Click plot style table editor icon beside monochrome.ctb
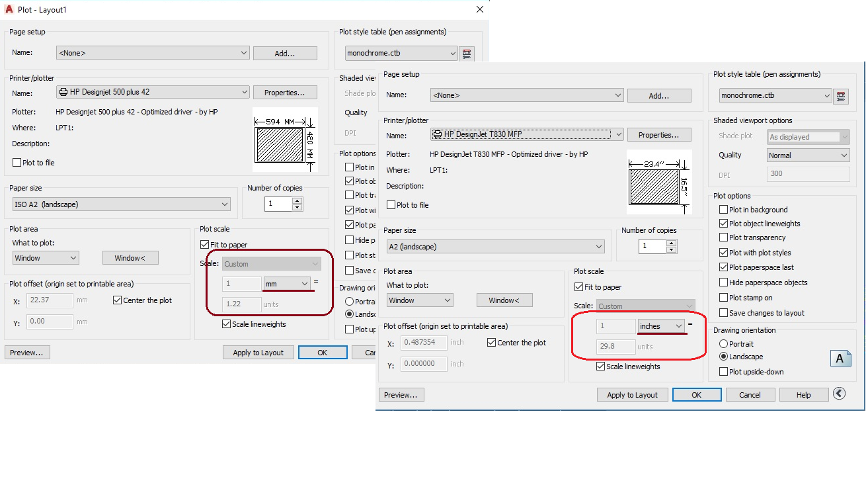 coord(467,53)
